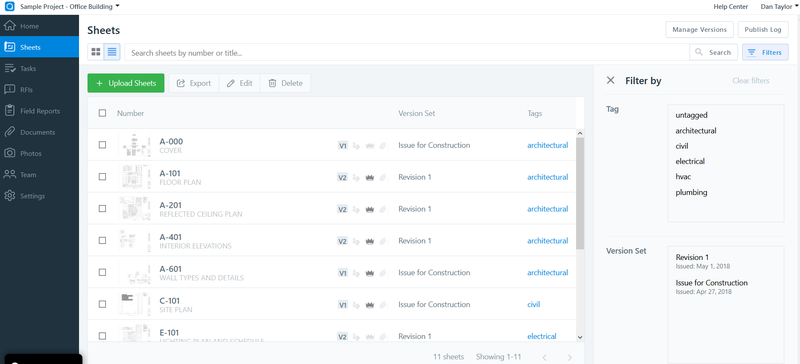The width and height of the screenshot is (800, 364).
Task: Switch to list view icon
Action: (112, 52)
